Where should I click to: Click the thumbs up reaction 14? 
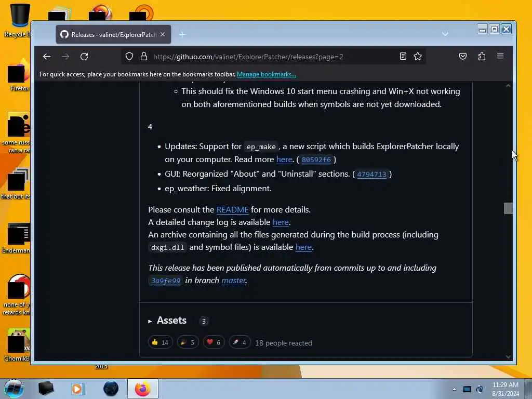(x=160, y=342)
